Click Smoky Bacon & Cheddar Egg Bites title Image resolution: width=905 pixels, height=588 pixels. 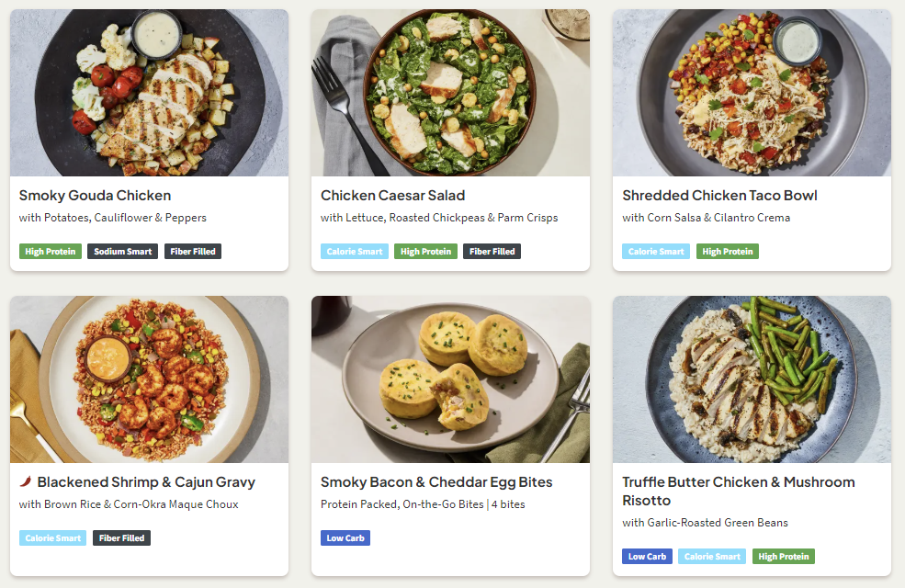click(x=436, y=481)
